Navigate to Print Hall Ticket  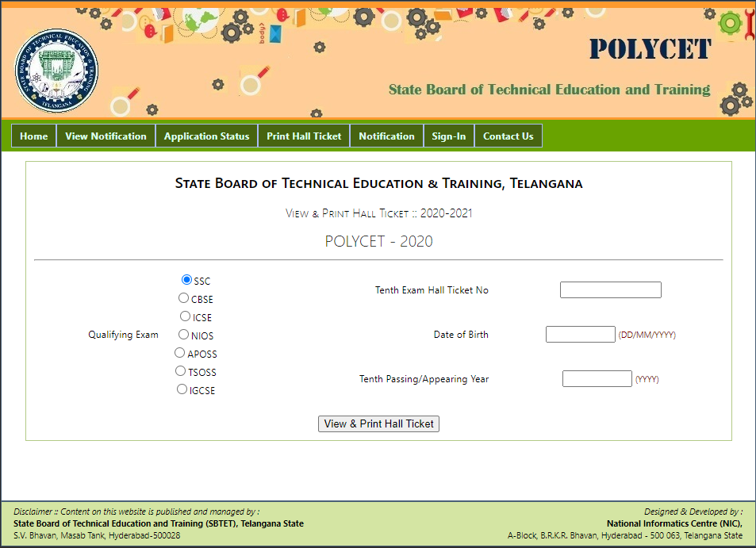[304, 136]
